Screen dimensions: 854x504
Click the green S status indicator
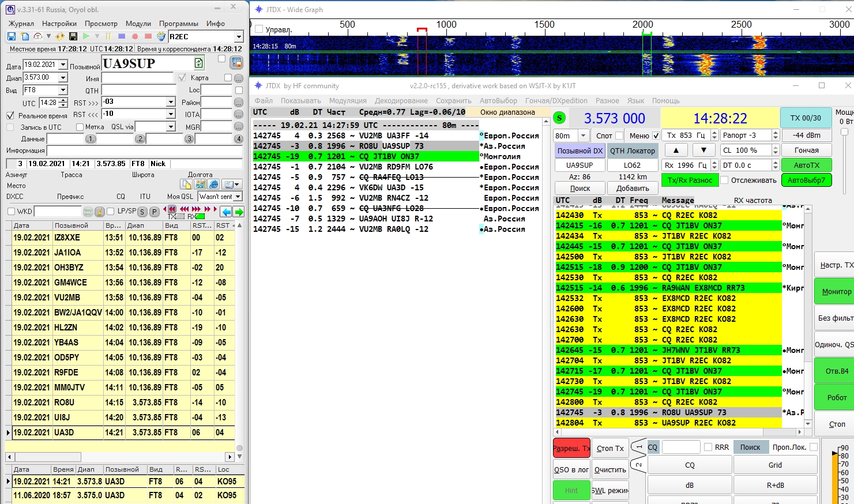tap(559, 118)
